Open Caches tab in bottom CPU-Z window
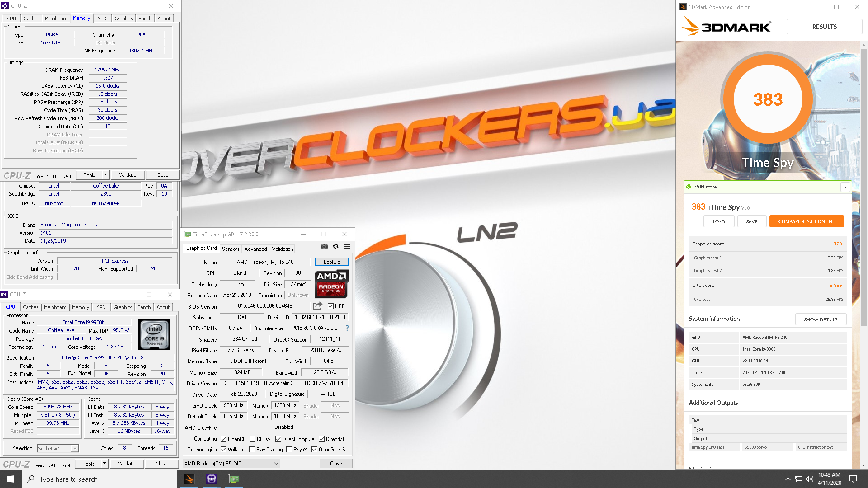This screenshot has width=868, height=488. click(31, 307)
